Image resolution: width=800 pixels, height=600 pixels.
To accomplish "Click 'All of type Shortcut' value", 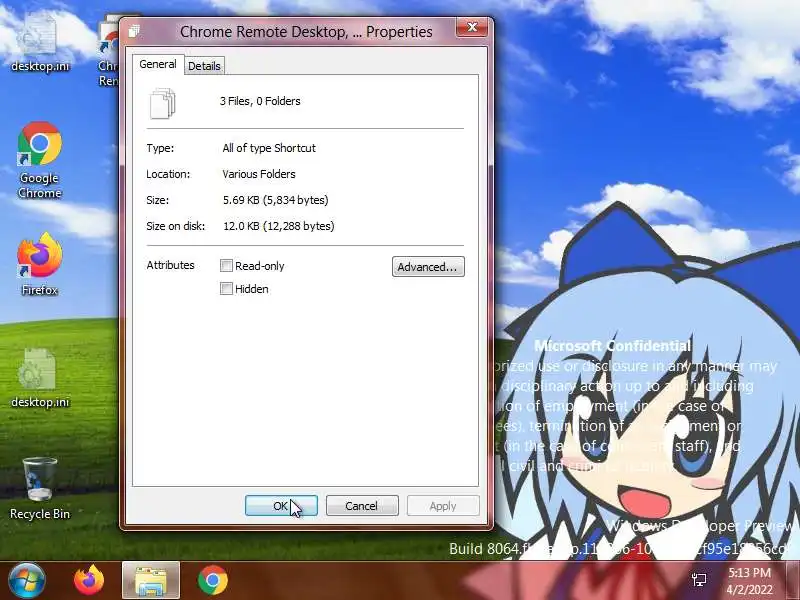I will pyautogui.click(x=269, y=148).
